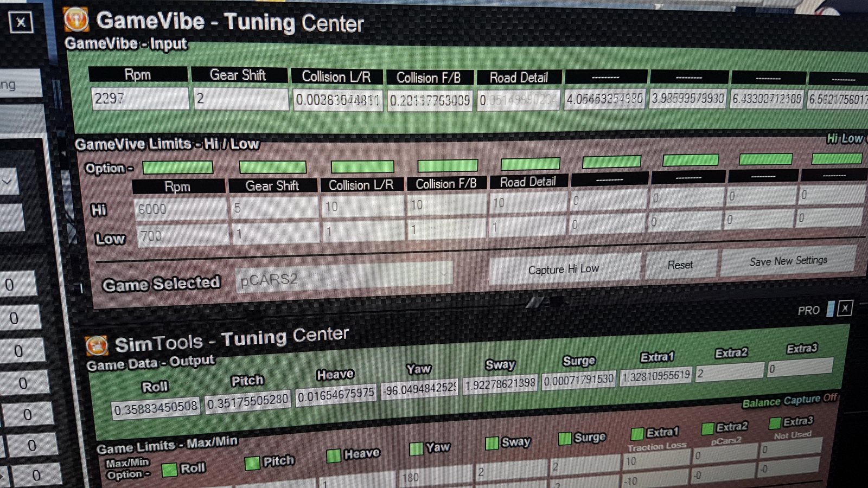The width and height of the screenshot is (868, 488).
Task: Click the PRO label in SimTools window
Action: tap(808, 311)
